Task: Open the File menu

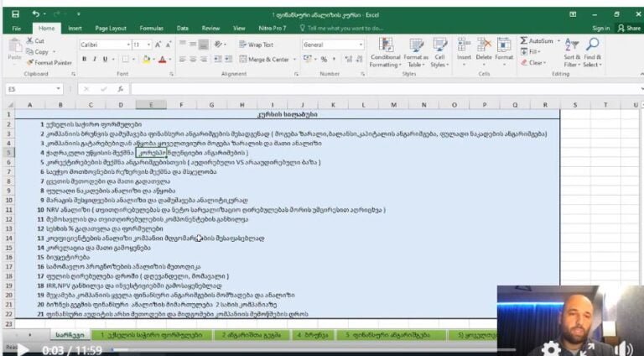Action: pos(17,29)
